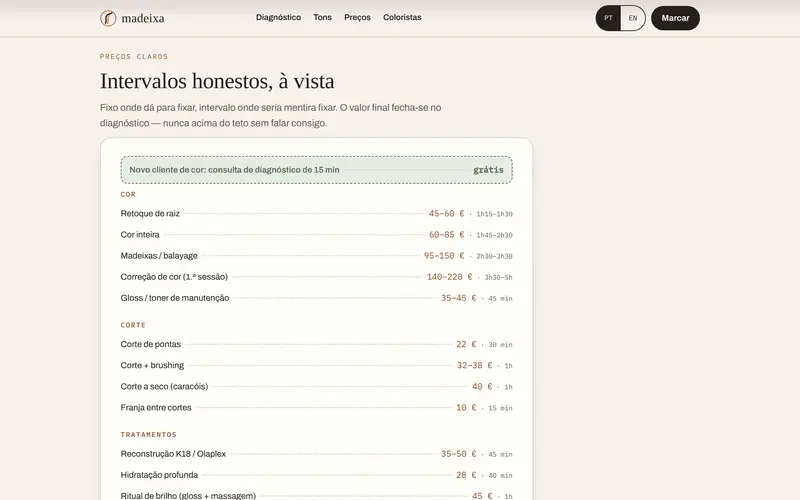Viewport: 800px width, 500px height.
Task: Select the 'Corte de pontas' service
Action: 151,344
